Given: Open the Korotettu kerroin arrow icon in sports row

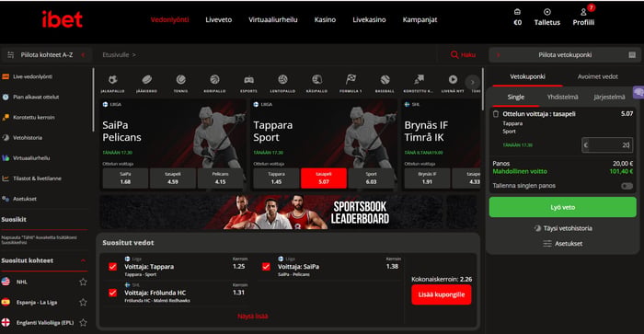Looking at the screenshot, I should pos(419,80).
